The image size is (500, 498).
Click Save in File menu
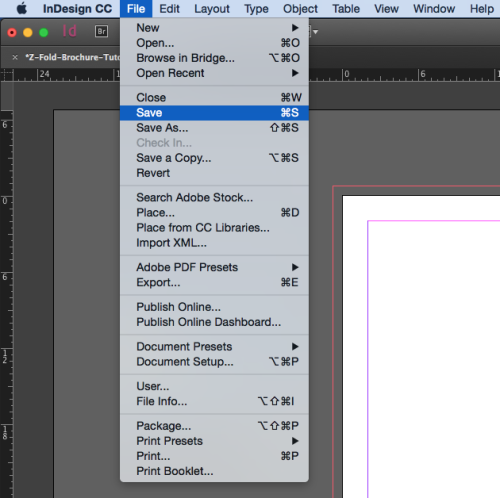[214, 113]
